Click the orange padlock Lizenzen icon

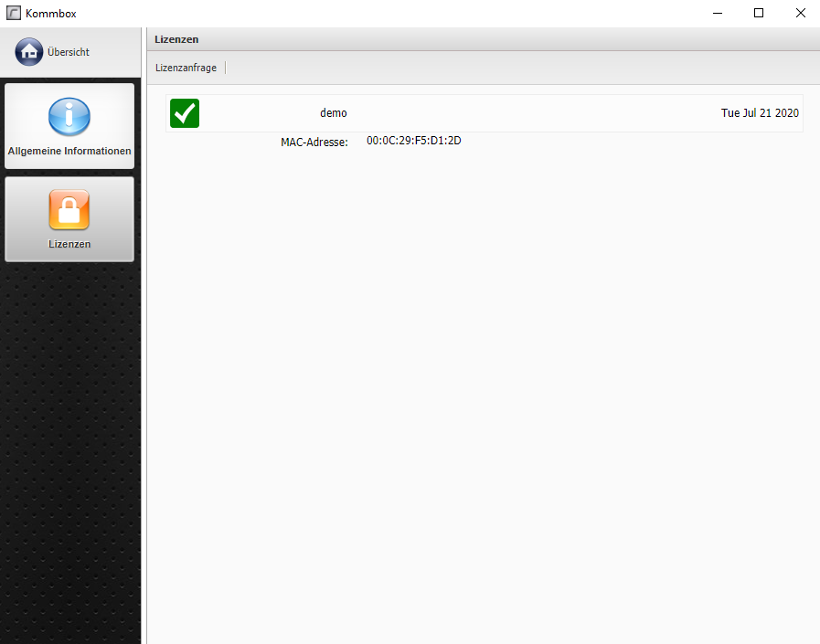pos(69,210)
